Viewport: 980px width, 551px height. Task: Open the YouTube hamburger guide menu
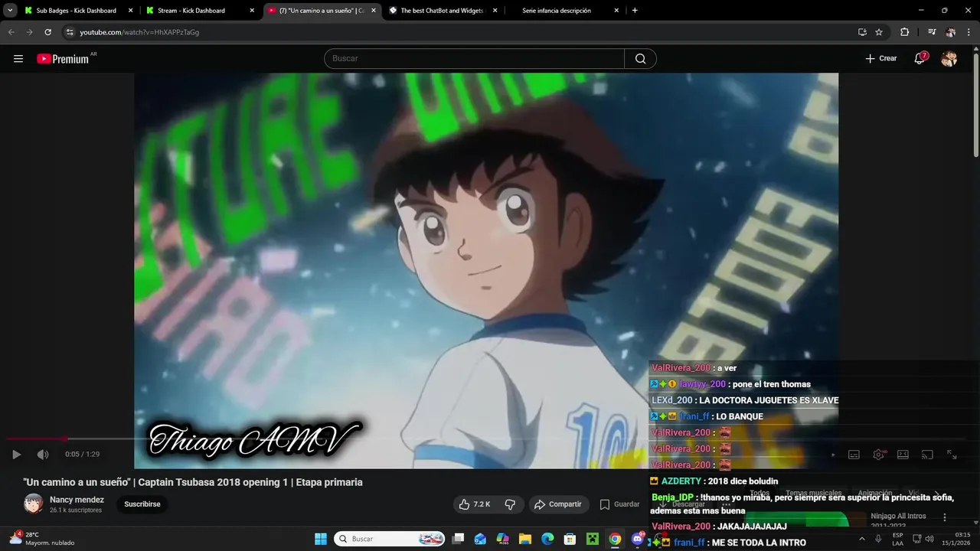[18, 59]
